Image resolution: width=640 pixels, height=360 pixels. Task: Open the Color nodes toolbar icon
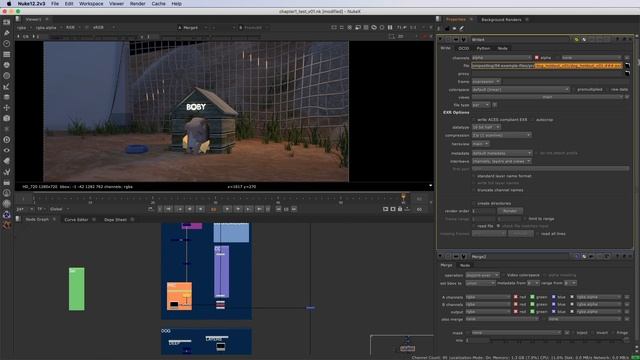(7, 65)
